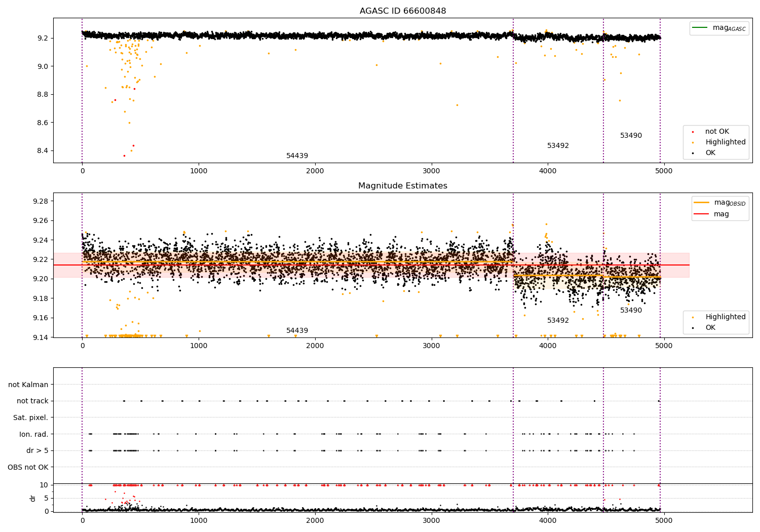Viewport: 760px width, 532px height.
Task: Click the 8.4 y-axis tick in top plot
Action: (42, 150)
